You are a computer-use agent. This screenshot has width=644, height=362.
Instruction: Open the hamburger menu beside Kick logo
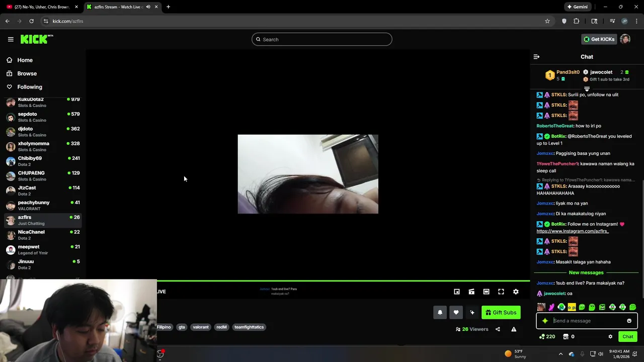[x=11, y=39]
